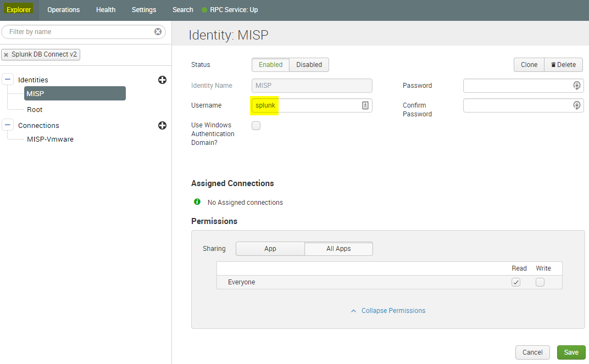The height and width of the screenshot is (364, 589).
Task: Click the Identity: MISP page title
Action: (229, 35)
